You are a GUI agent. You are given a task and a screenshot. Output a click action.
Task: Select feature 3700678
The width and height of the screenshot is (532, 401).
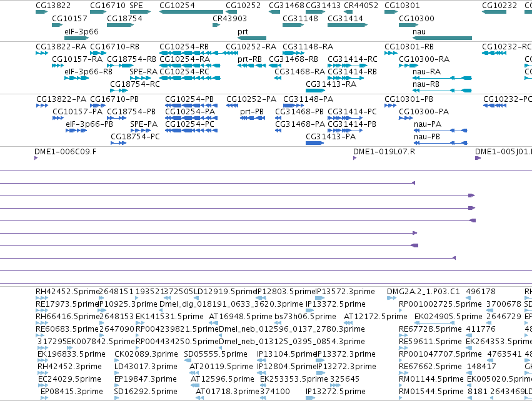coord(489,310)
